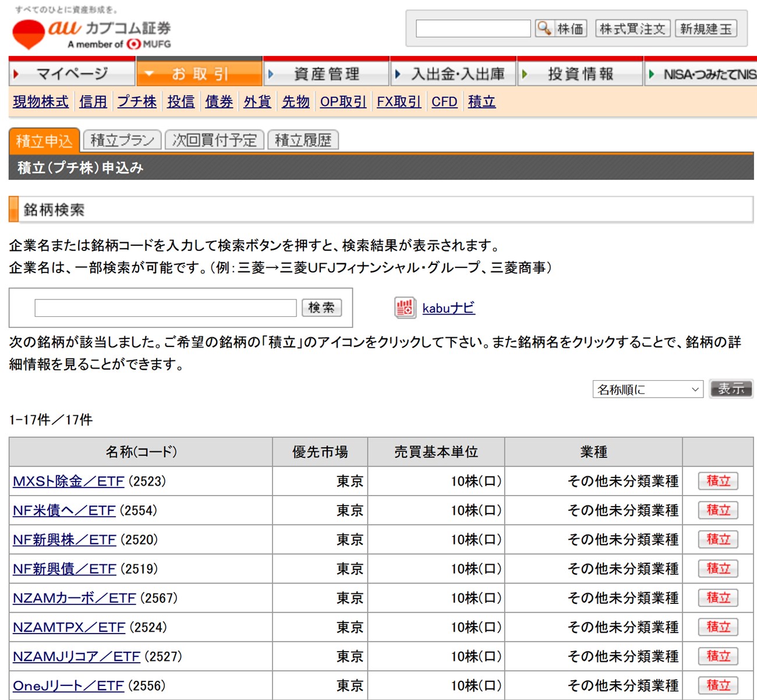
Task: Open the 入出金・入出庫 menu
Action: pyautogui.click(x=453, y=73)
